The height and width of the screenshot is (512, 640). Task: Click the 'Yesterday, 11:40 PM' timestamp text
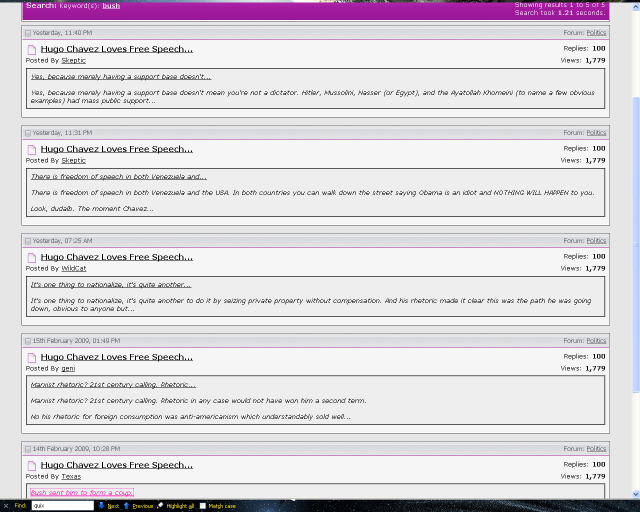click(x=62, y=33)
